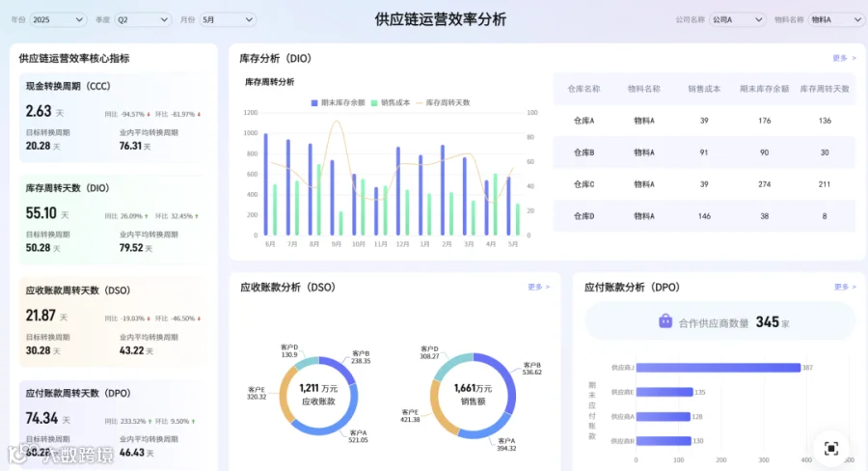Expand the 公司名称 公司A dropdown
The height and width of the screenshot is (471, 868).
[738, 19]
